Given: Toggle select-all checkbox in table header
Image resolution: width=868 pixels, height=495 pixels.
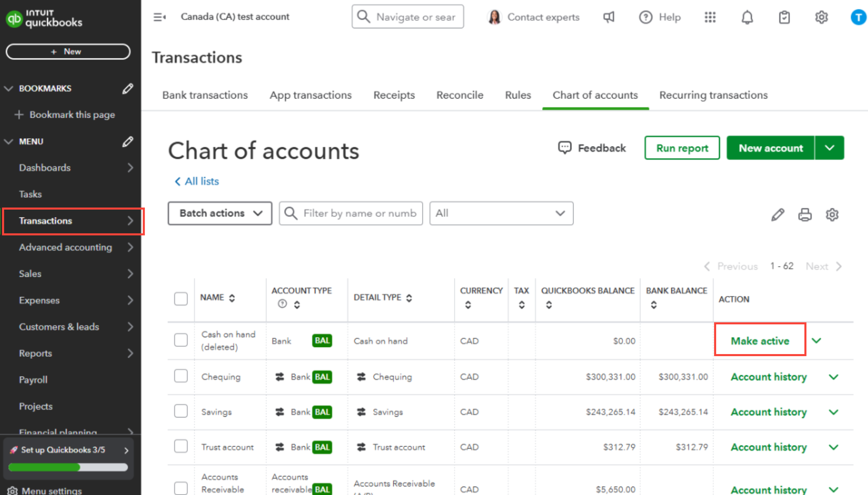Looking at the screenshot, I should [x=181, y=298].
